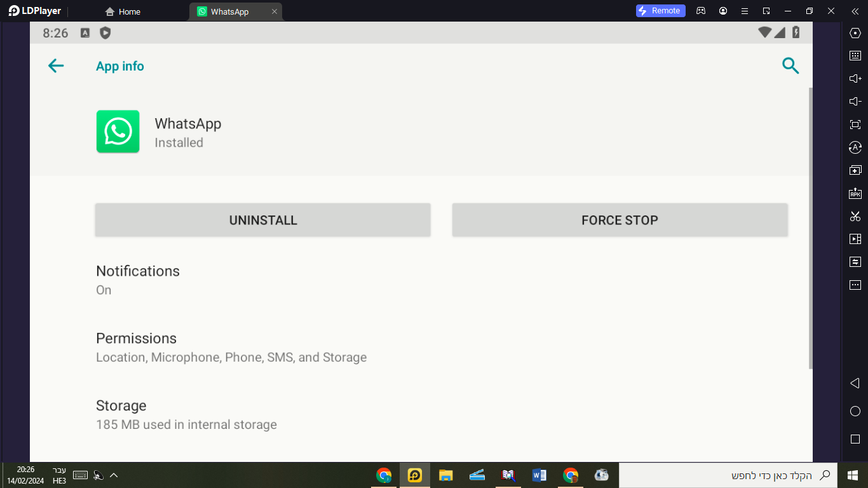Image resolution: width=868 pixels, height=488 pixels.
Task: Open the taskbar clock and date
Action: click(x=25, y=475)
